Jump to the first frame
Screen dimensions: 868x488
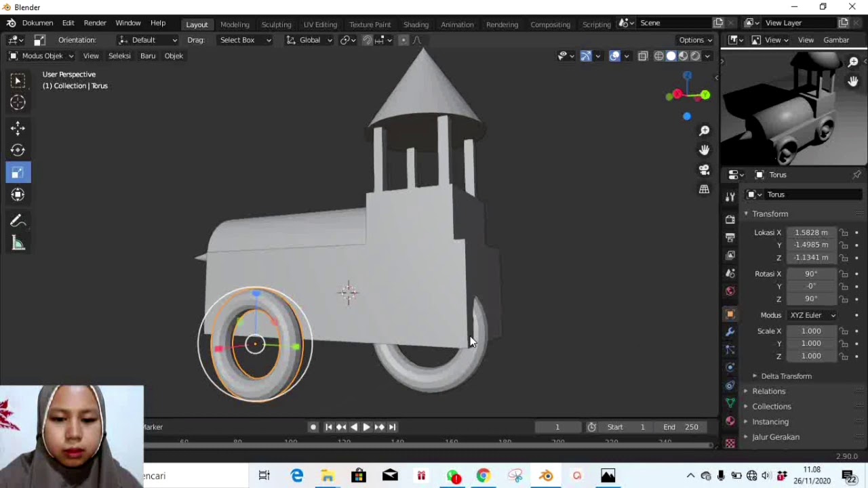click(x=328, y=427)
